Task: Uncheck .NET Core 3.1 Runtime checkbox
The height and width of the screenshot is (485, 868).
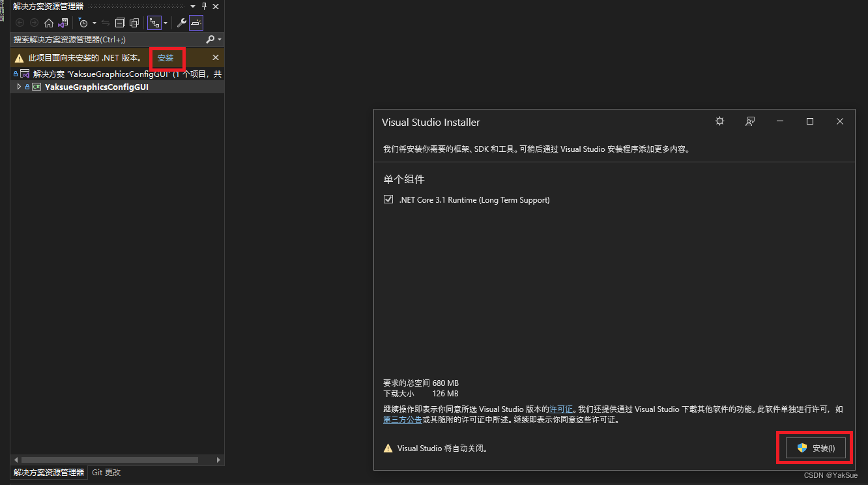Action: 388,199
